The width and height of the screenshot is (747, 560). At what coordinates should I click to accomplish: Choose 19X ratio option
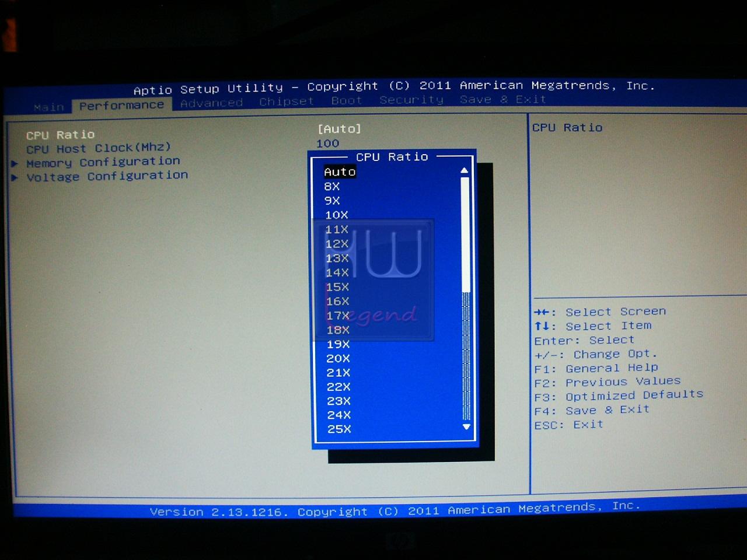[x=338, y=344]
